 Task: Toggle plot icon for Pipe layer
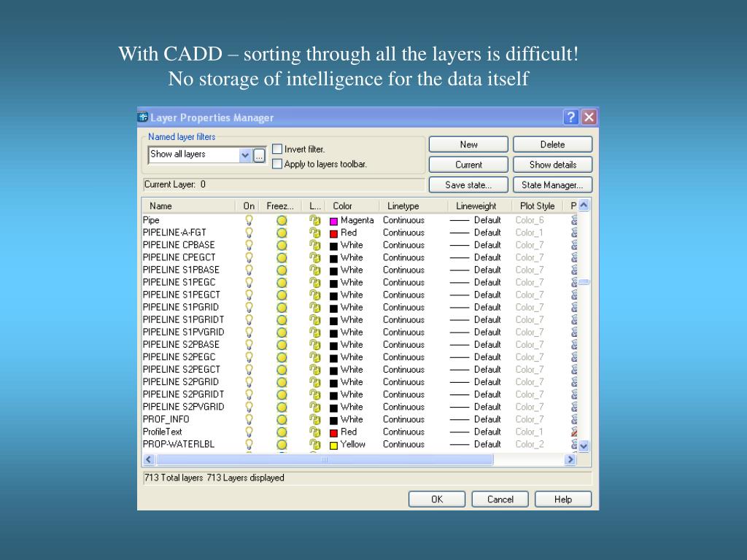(574, 220)
